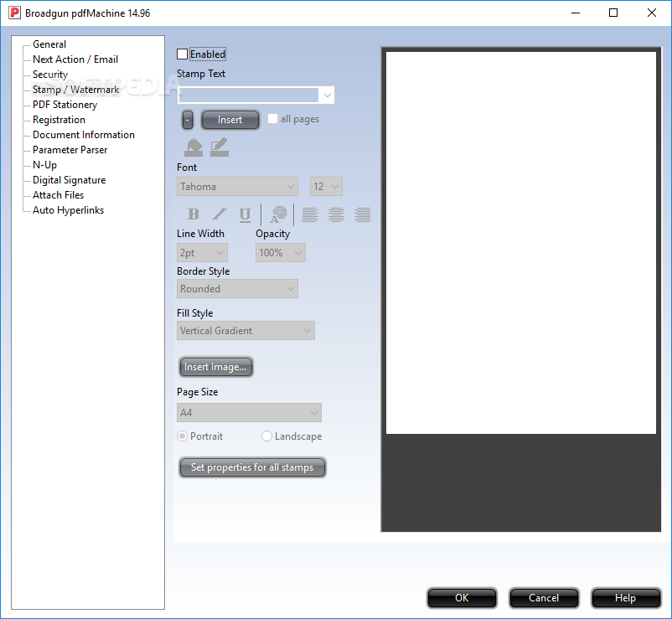Check the all pages checkbox

click(272, 119)
